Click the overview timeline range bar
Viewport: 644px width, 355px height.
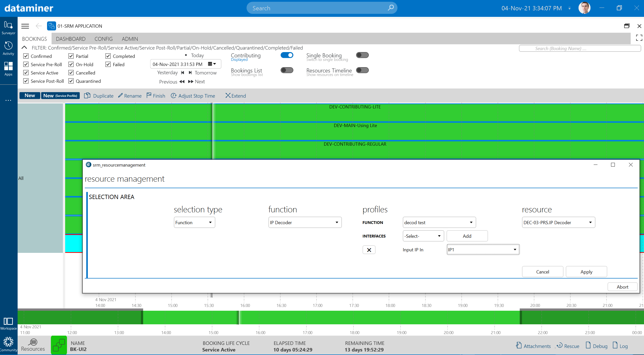point(327,318)
